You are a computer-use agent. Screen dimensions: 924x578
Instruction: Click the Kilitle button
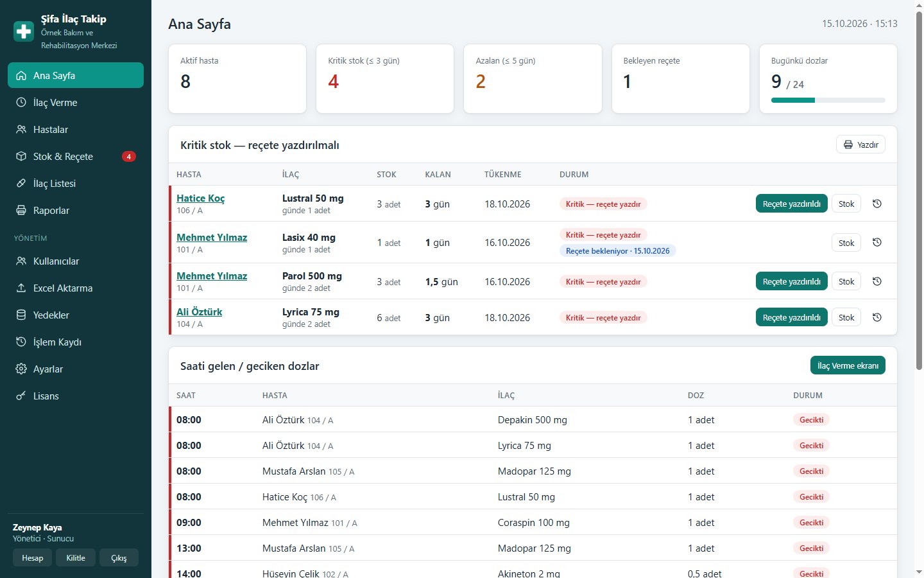[x=76, y=557]
